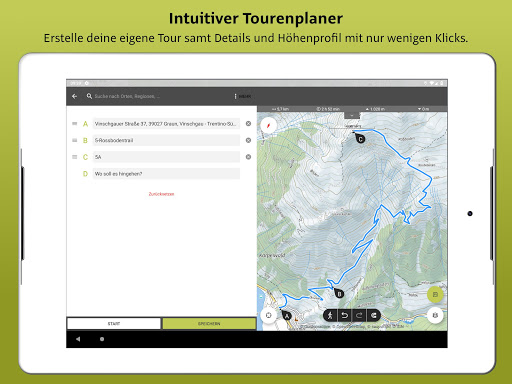Image resolution: width=512 pixels, height=384 pixels.
Task: Select the hiking activity icon in the map toolbar
Action: pos(330,315)
